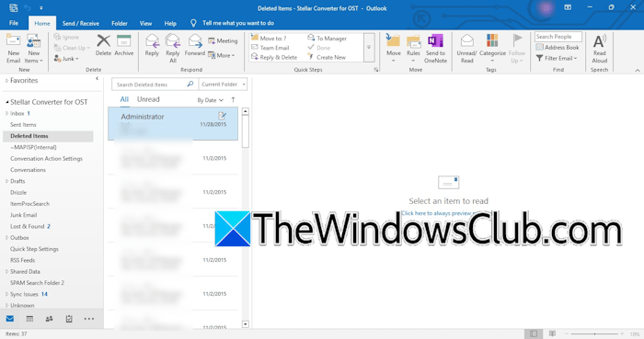Open Filter Email dropdown
The image size is (644, 339).
click(557, 58)
